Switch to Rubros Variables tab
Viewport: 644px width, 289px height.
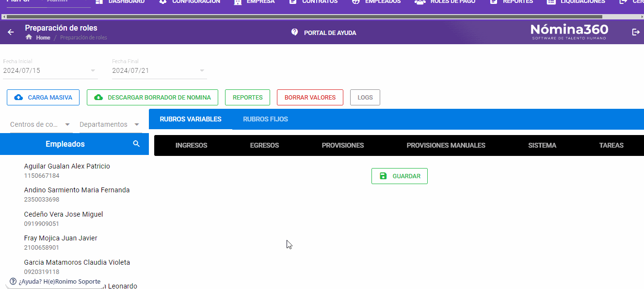tap(191, 119)
